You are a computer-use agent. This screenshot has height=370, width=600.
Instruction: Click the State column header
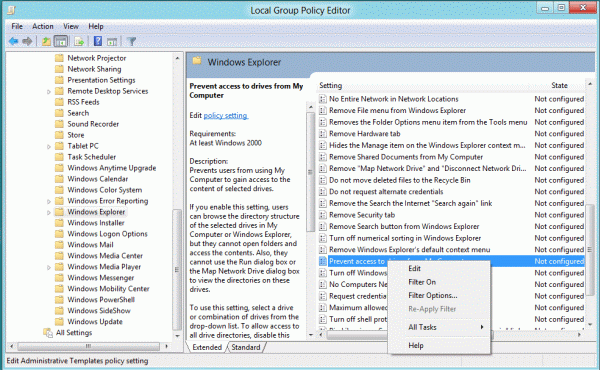click(559, 86)
